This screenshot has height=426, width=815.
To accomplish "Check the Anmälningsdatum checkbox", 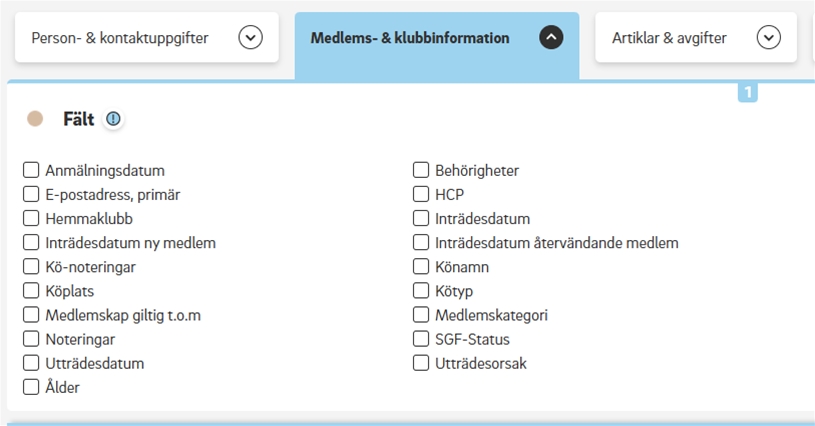I will (x=31, y=171).
